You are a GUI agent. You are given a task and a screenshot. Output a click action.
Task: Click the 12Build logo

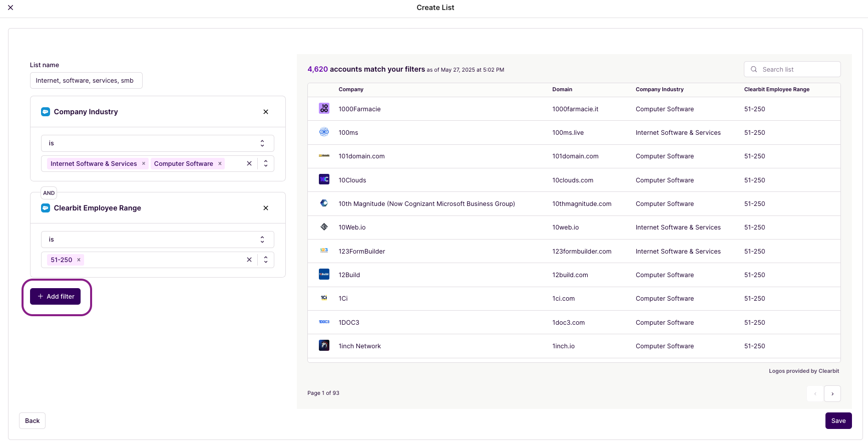324,274
